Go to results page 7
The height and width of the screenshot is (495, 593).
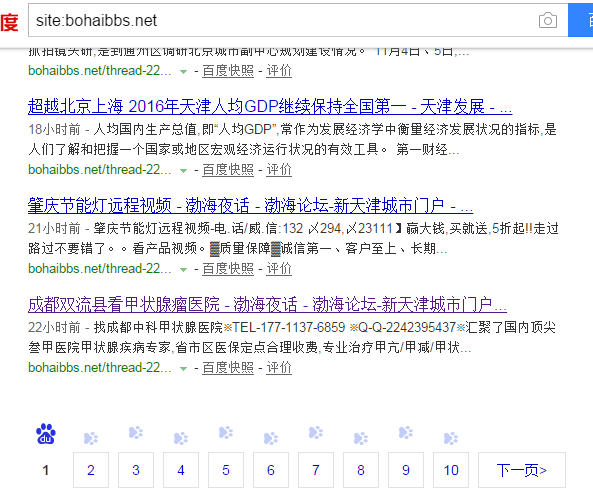(316, 470)
